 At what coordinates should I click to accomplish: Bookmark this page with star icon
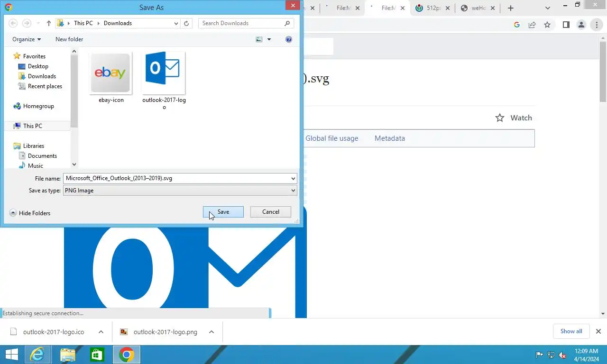(x=547, y=25)
